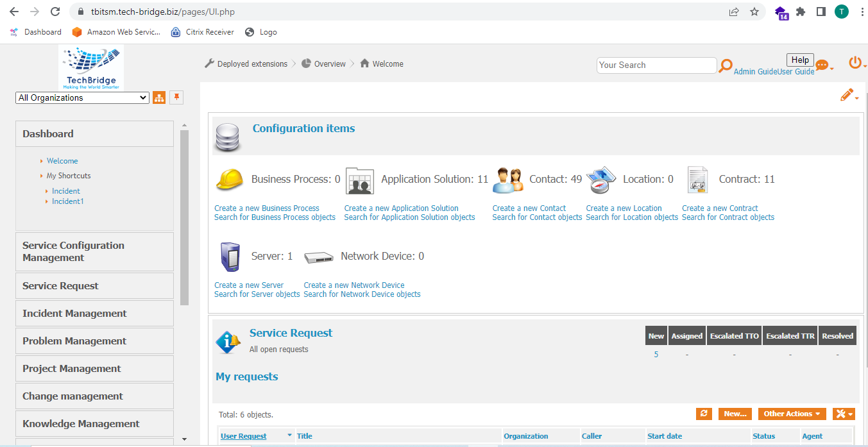868x447 pixels.
Task: Open the power logoff menu
Action: [856, 62]
